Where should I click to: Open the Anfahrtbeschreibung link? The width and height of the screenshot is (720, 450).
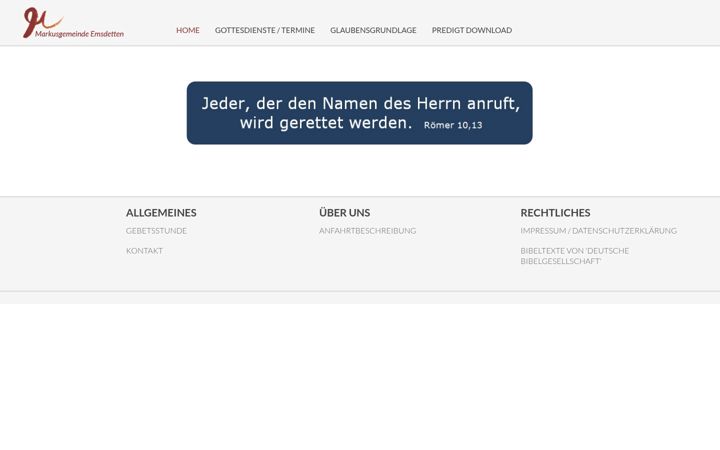pyautogui.click(x=367, y=231)
